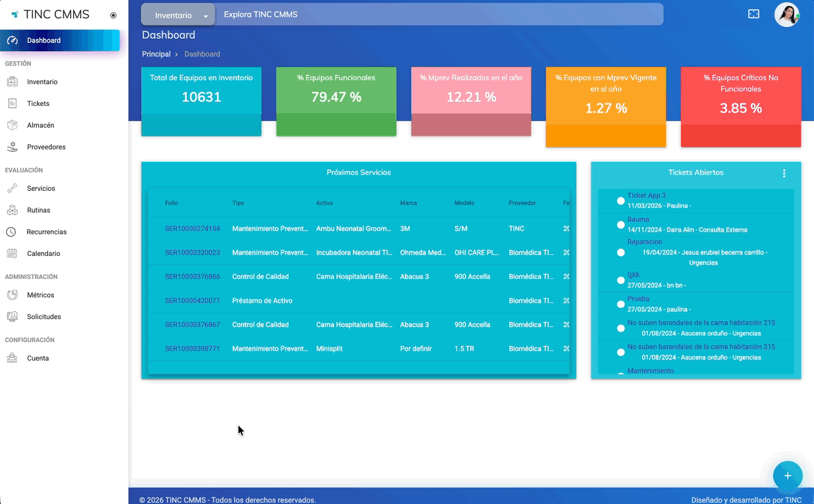Open the Dashboard sidebar icon

coord(13,40)
